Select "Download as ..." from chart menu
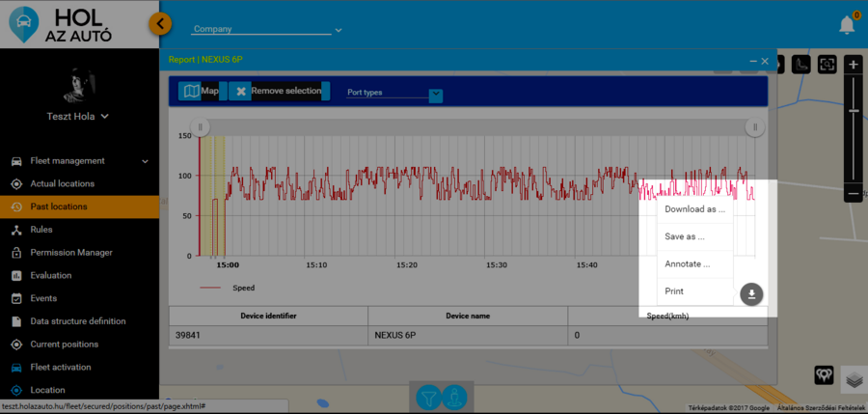This screenshot has height=414, width=868. (694, 208)
